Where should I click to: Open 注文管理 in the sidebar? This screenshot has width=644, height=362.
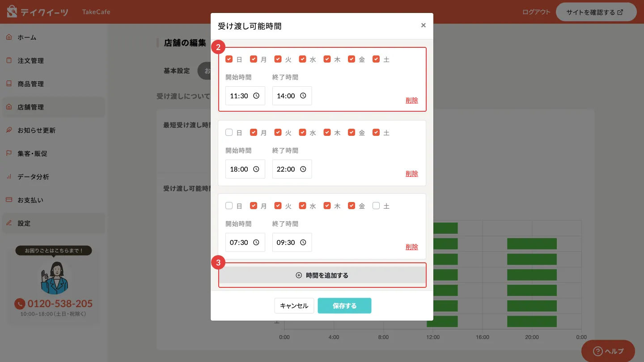[30, 60]
